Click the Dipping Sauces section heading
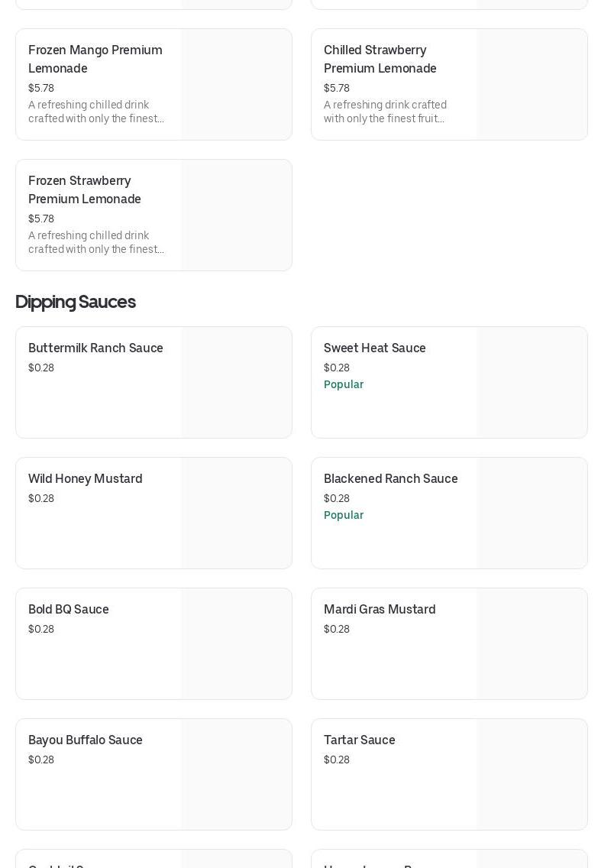 tap(76, 302)
